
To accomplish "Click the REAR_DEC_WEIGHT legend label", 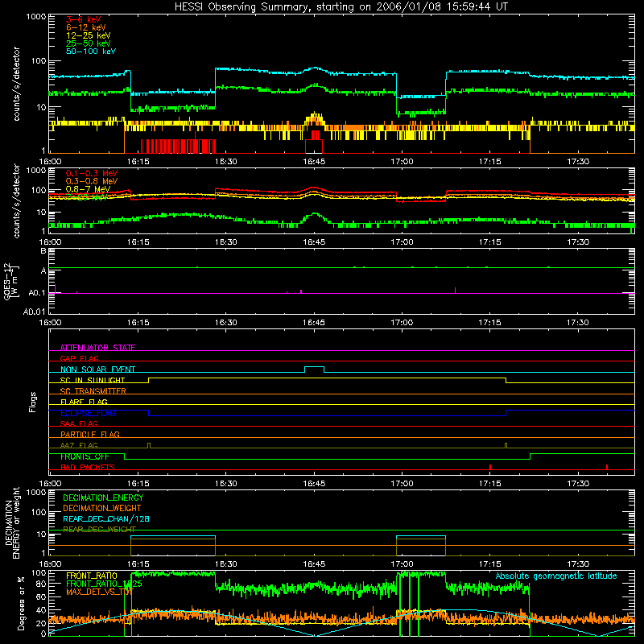I will pos(99,530).
